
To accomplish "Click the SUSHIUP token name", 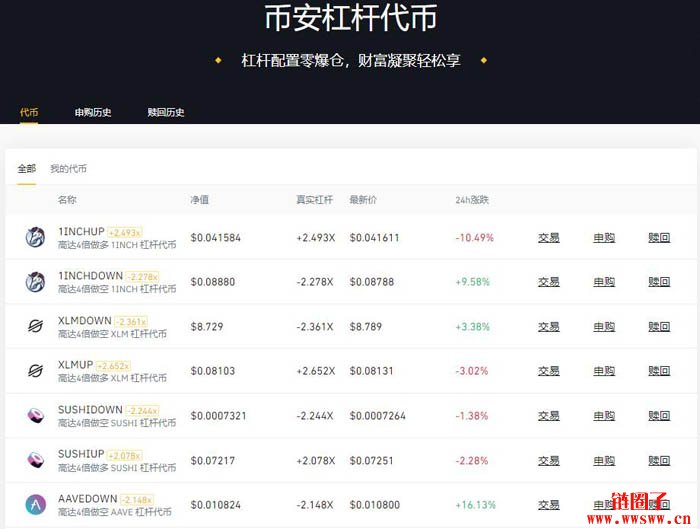I will (81, 454).
